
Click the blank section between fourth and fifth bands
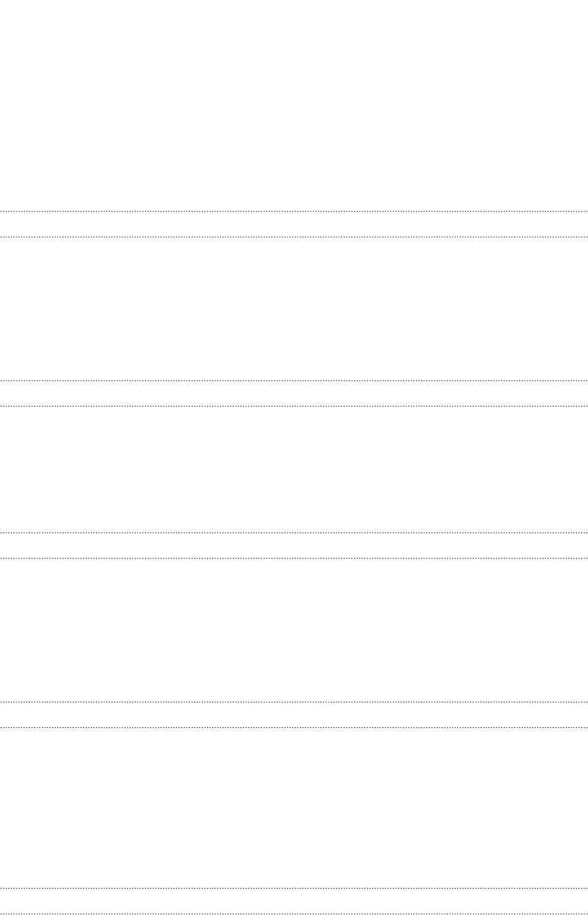(x=294, y=808)
